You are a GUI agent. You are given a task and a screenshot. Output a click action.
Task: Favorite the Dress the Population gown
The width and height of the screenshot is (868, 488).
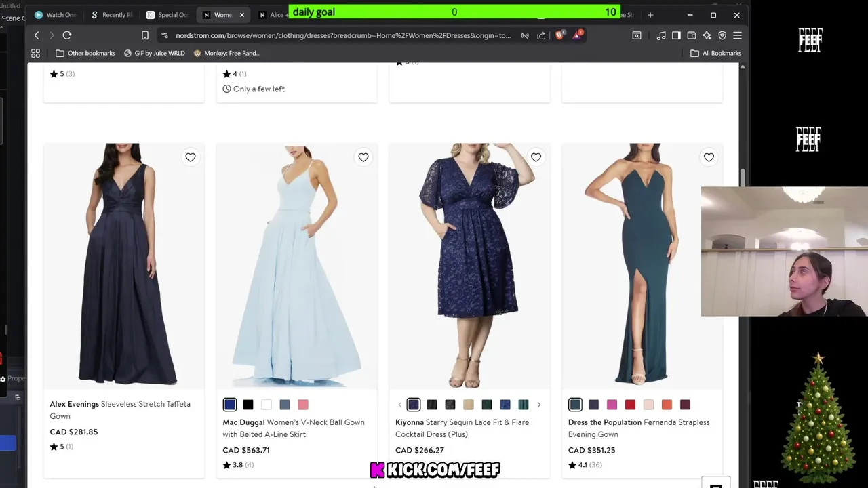pos(709,157)
